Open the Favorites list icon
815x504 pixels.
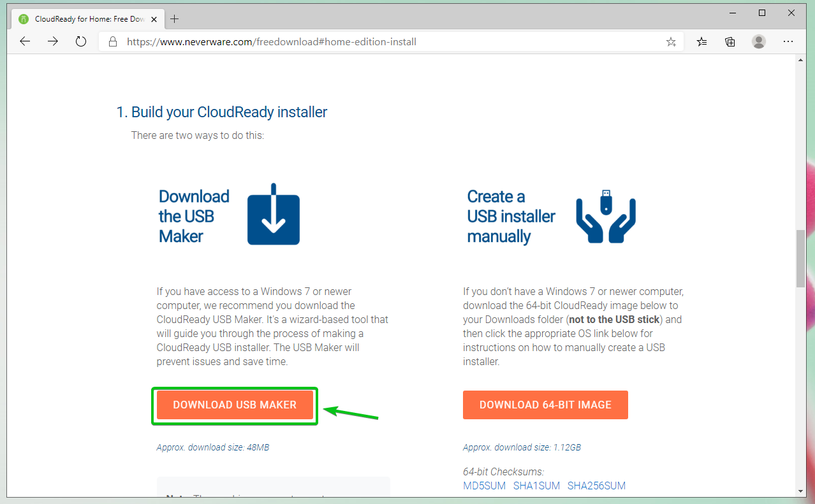coord(702,41)
